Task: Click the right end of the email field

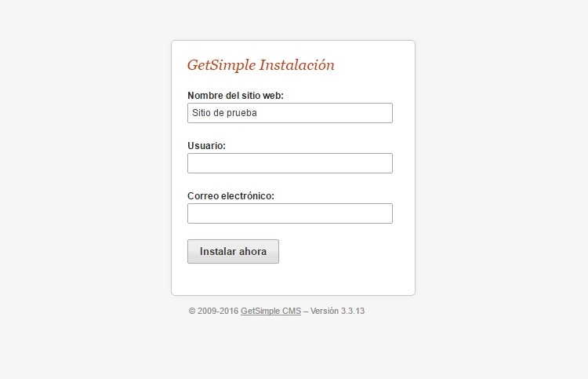Action: click(384, 213)
